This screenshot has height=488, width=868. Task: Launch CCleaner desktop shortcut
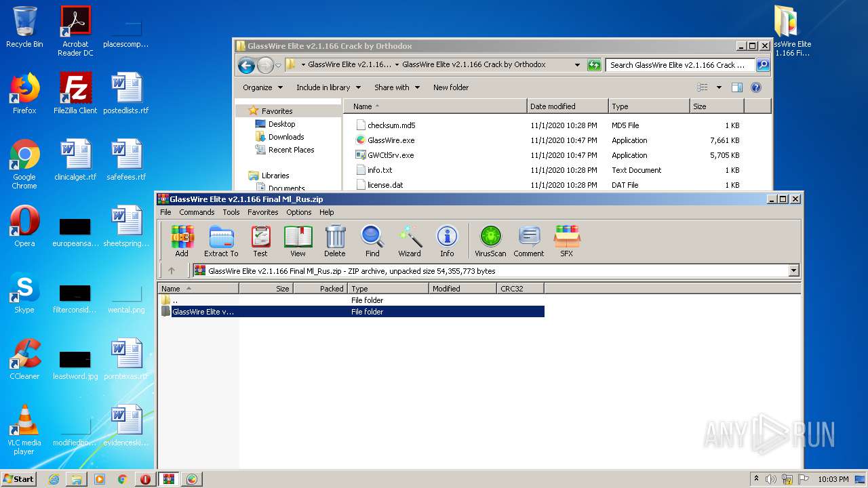pyautogui.click(x=24, y=359)
